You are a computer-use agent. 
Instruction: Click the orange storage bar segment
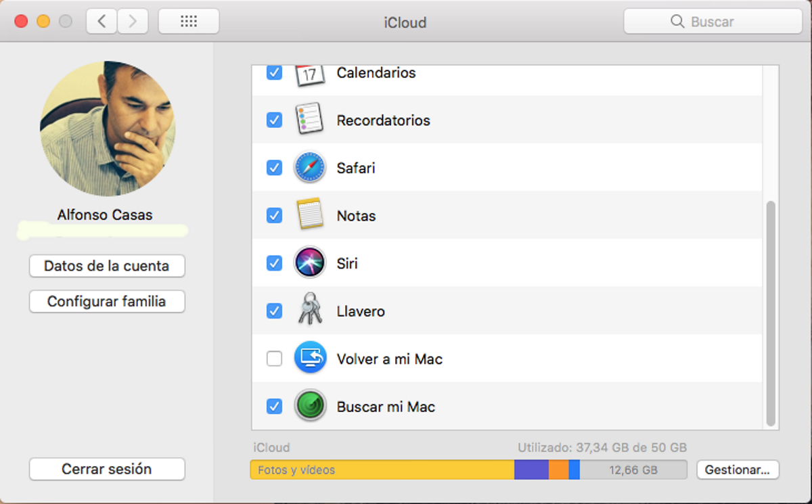[x=559, y=469]
